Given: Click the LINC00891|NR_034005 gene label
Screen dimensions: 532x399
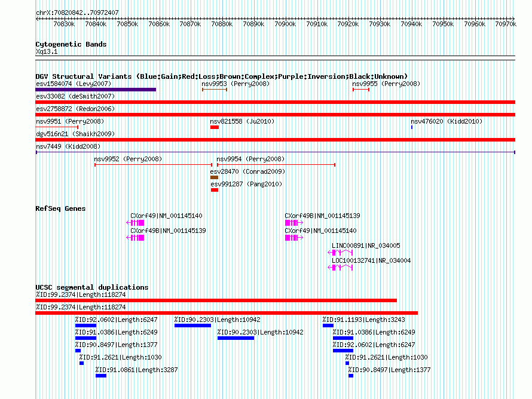Looking at the screenshot, I should [x=366, y=245].
